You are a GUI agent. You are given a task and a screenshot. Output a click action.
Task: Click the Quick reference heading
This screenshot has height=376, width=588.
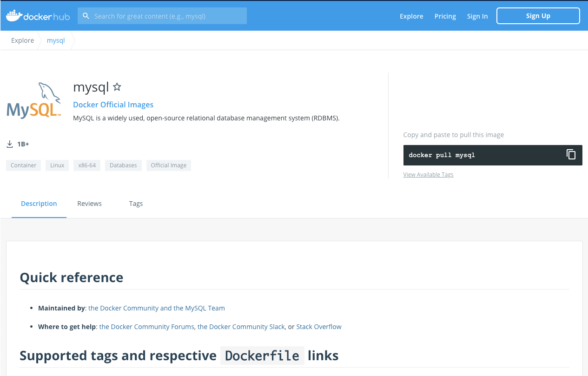pos(72,277)
